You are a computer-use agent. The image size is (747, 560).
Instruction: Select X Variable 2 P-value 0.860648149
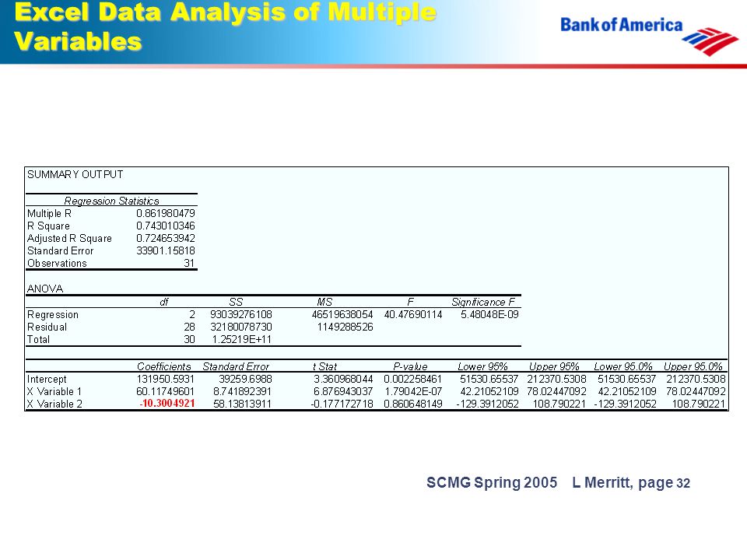tap(412, 404)
